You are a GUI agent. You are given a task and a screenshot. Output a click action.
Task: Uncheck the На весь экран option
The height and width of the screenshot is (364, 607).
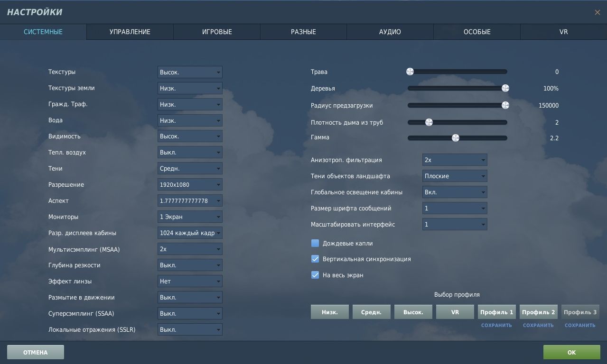click(x=315, y=275)
